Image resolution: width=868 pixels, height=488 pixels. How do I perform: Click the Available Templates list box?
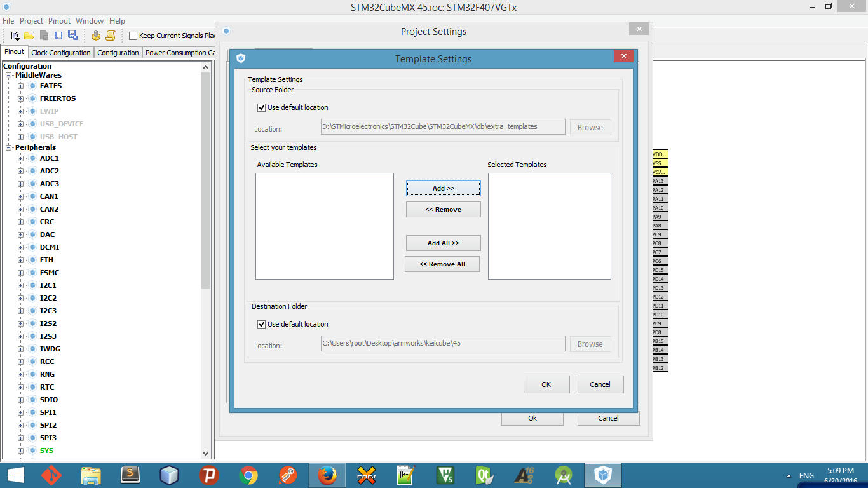[x=325, y=226]
